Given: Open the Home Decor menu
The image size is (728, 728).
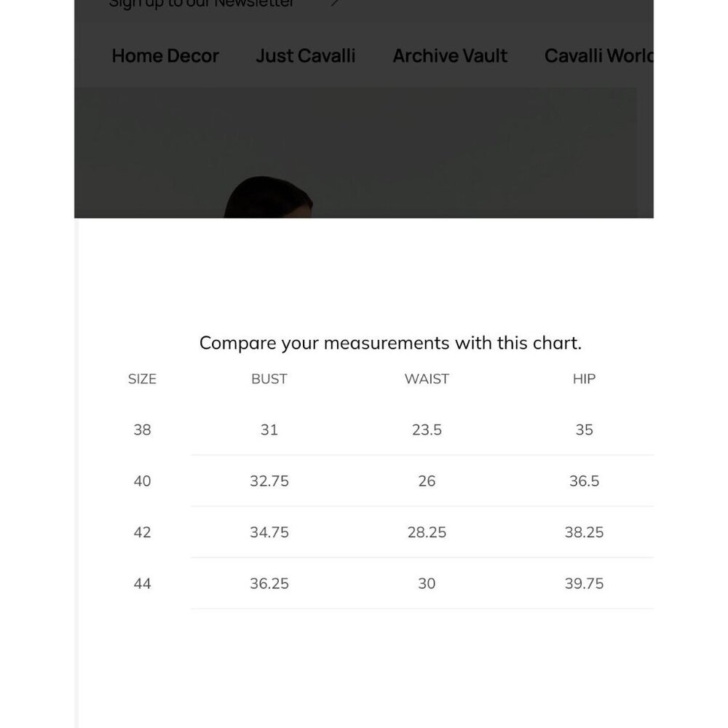Looking at the screenshot, I should click(165, 56).
